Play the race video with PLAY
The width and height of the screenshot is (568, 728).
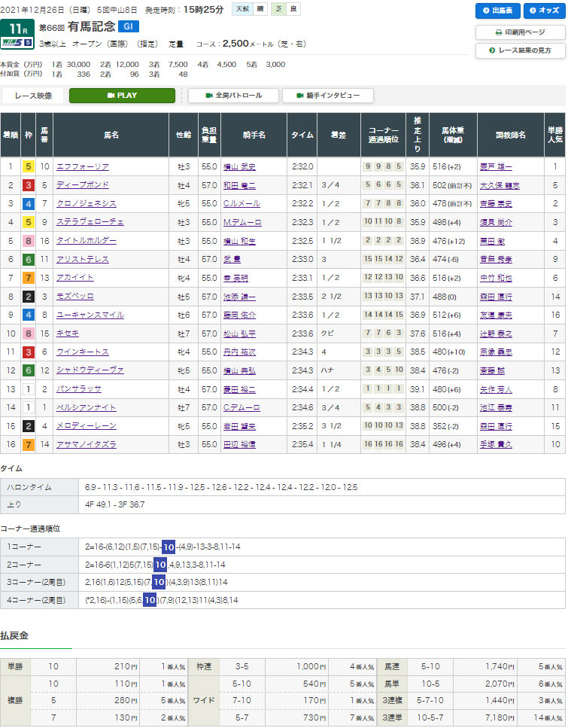pyautogui.click(x=122, y=96)
